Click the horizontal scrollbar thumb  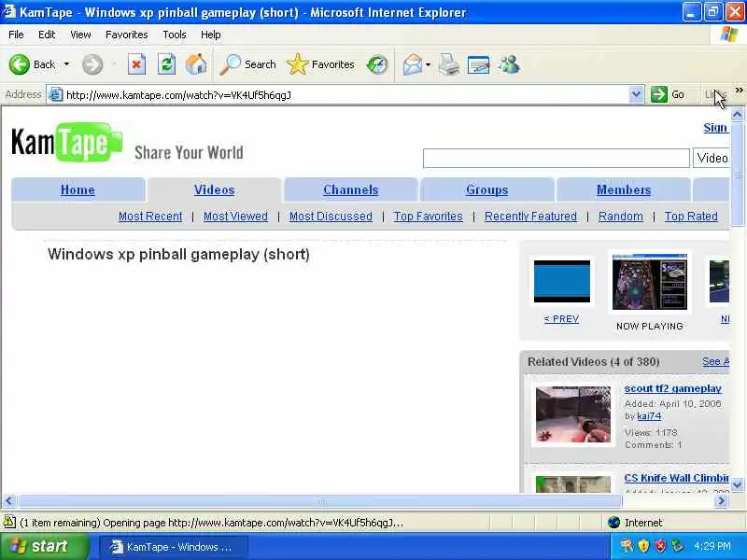pos(320,501)
